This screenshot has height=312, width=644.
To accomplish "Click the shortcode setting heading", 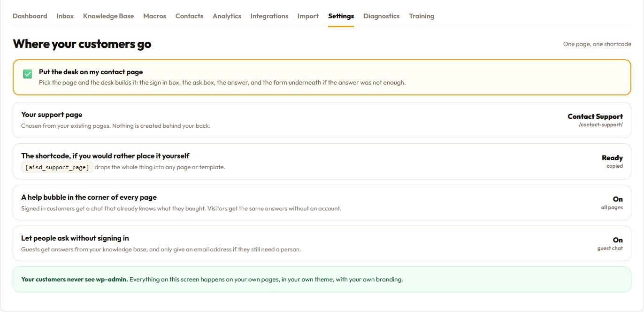I will [105, 156].
